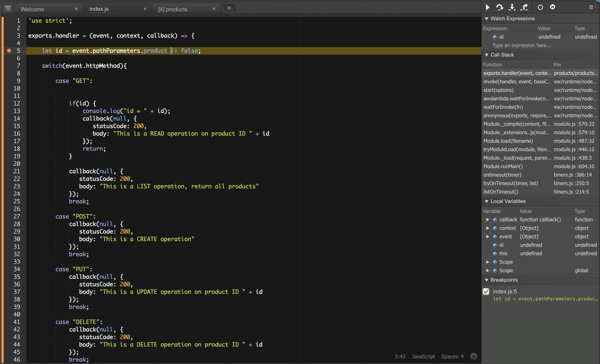Click the 'Type an expression here...' field

click(x=522, y=45)
